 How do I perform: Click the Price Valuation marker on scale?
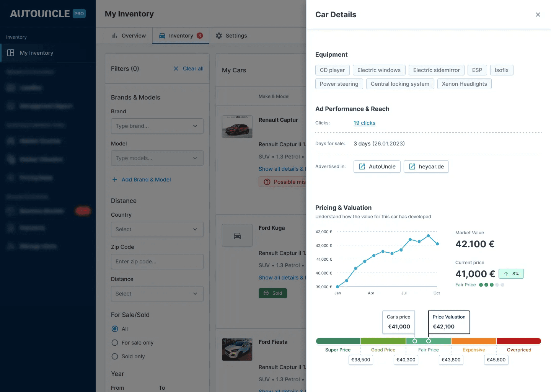pyautogui.click(x=429, y=341)
